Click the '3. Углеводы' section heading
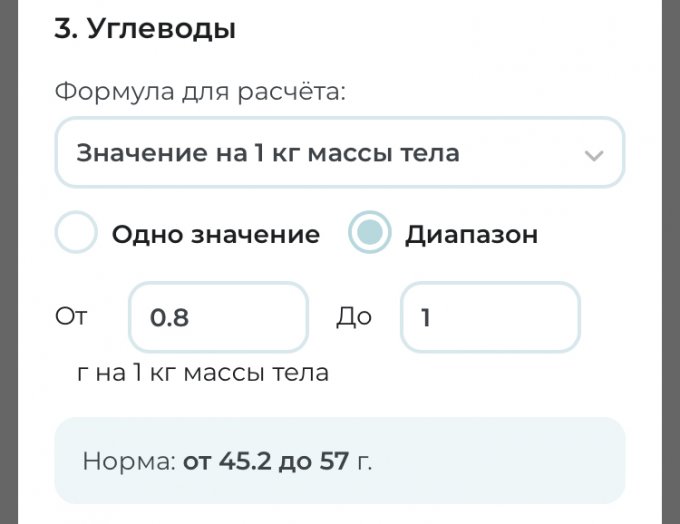680x524 pixels. 145,29
